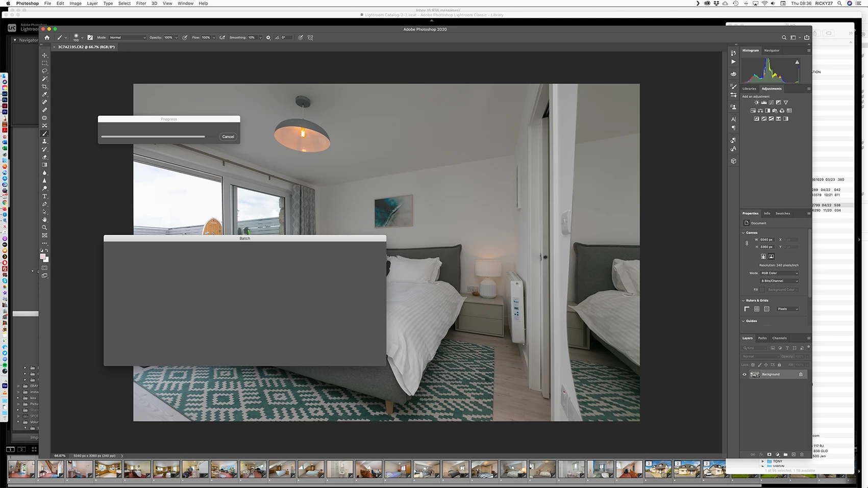Collapse the Canvas section
Screen dimensions: 868x488
[x=743, y=233]
